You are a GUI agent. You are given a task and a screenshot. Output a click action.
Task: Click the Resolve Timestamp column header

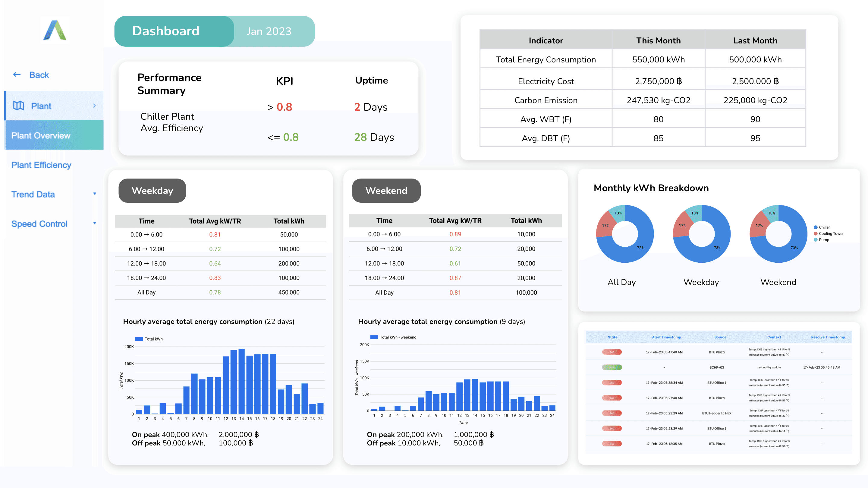pos(828,337)
